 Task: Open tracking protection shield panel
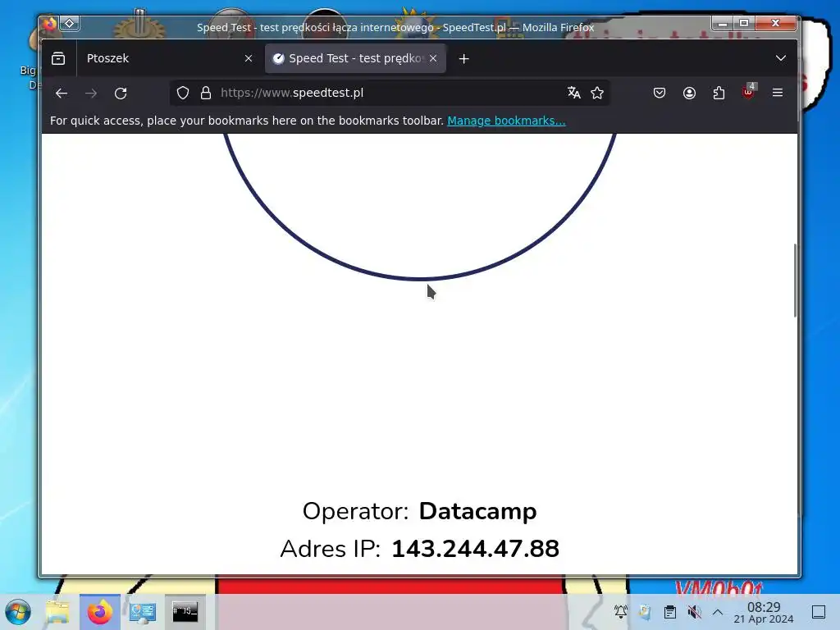[x=183, y=94]
